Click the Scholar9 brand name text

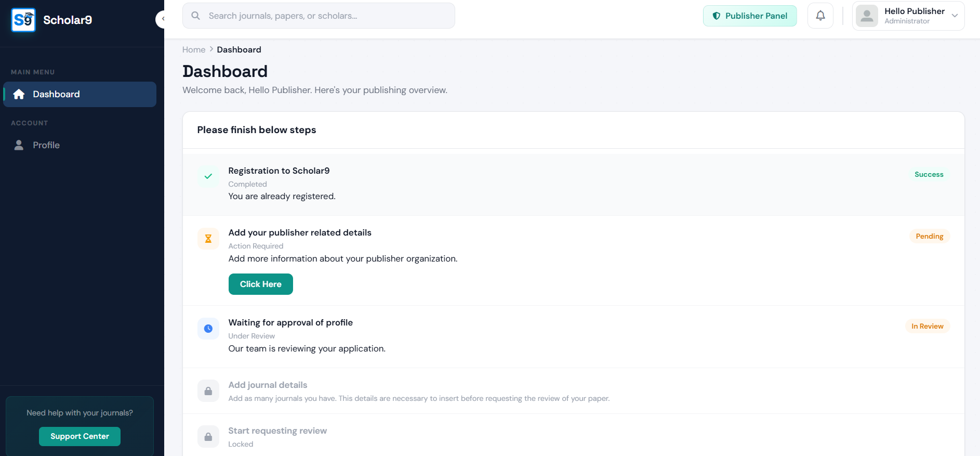tap(68, 20)
